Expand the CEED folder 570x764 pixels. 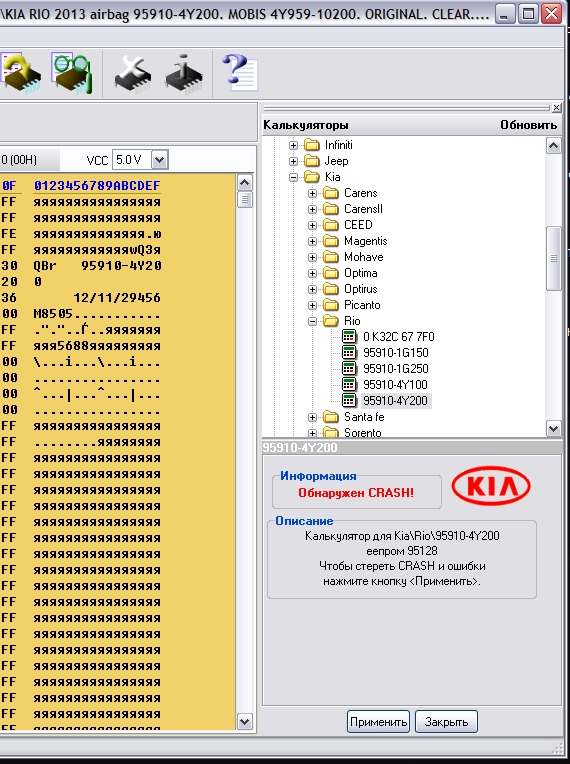coord(313,226)
